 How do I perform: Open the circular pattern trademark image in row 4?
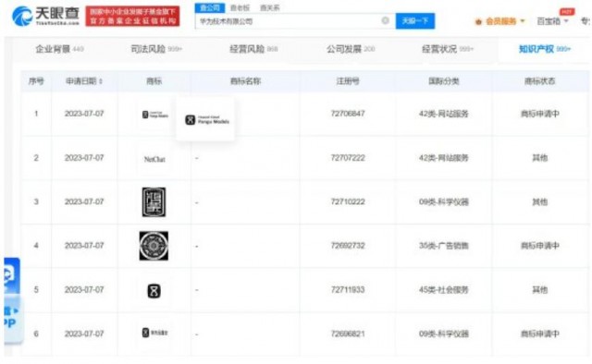(x=154, y=246)
